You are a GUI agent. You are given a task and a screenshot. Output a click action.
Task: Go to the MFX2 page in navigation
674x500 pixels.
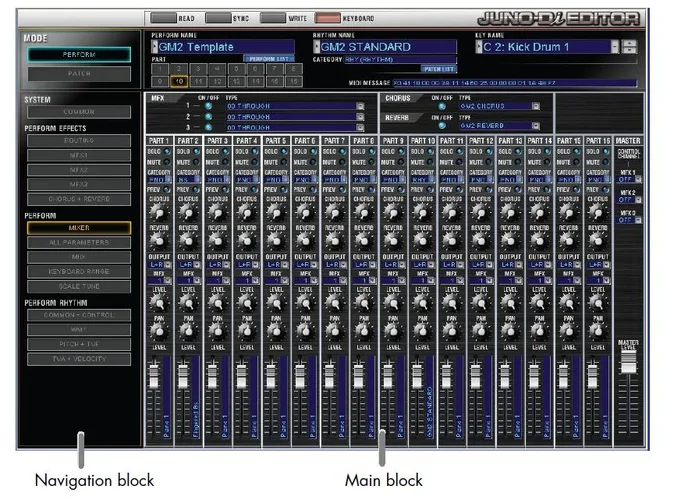[x=79, y=170]
